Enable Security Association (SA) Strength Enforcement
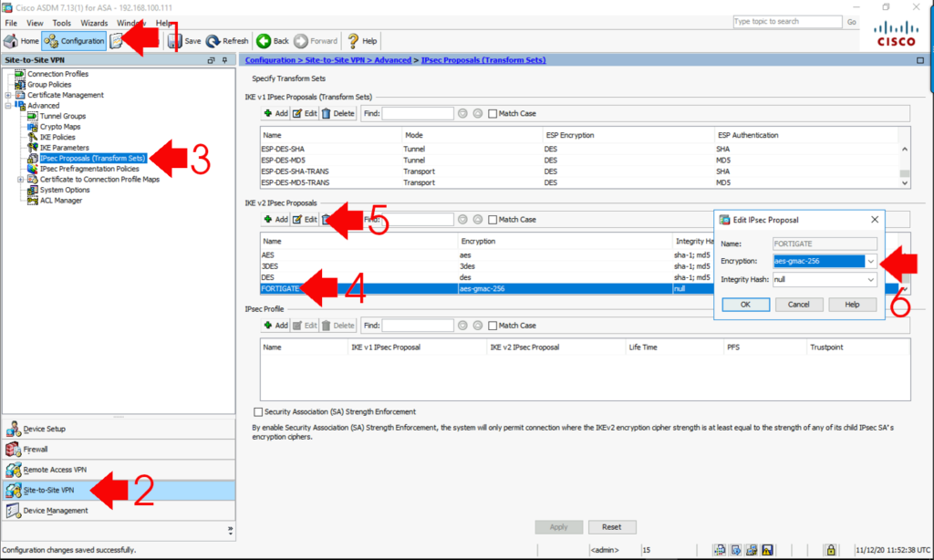This screenshot has width=934, height=560. 258,411
